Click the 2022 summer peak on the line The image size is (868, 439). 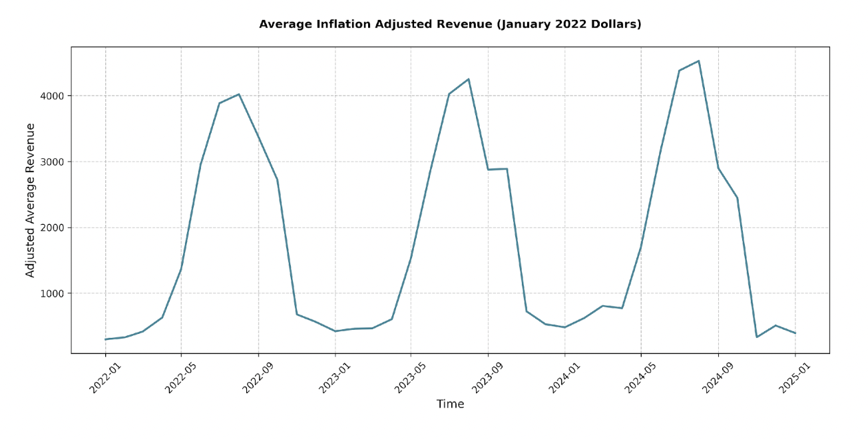tap(239, 94)
